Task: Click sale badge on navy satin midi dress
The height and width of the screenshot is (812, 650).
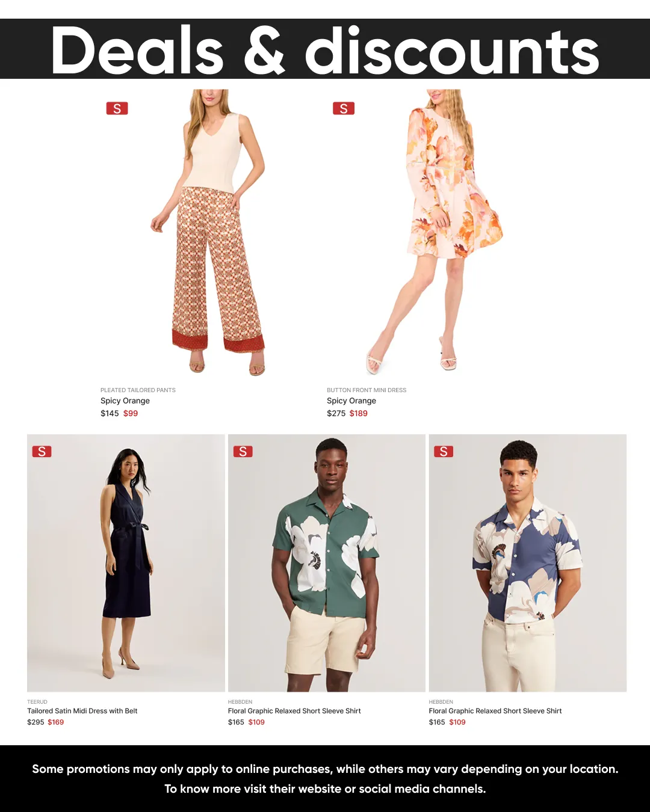Action: 42,451
